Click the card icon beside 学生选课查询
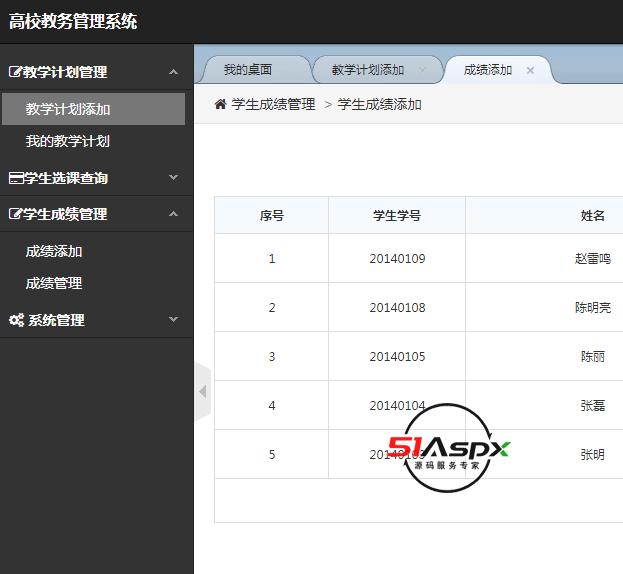The width and height of the screenshot is (623, 574). pos(16,178)
